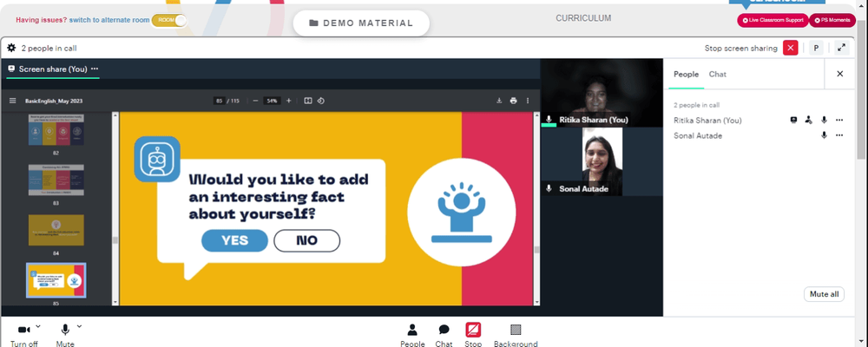868x347 pixels.
Task: Click the PDF thumbnail pane vertical scrollbar
Action: [115, 209]
